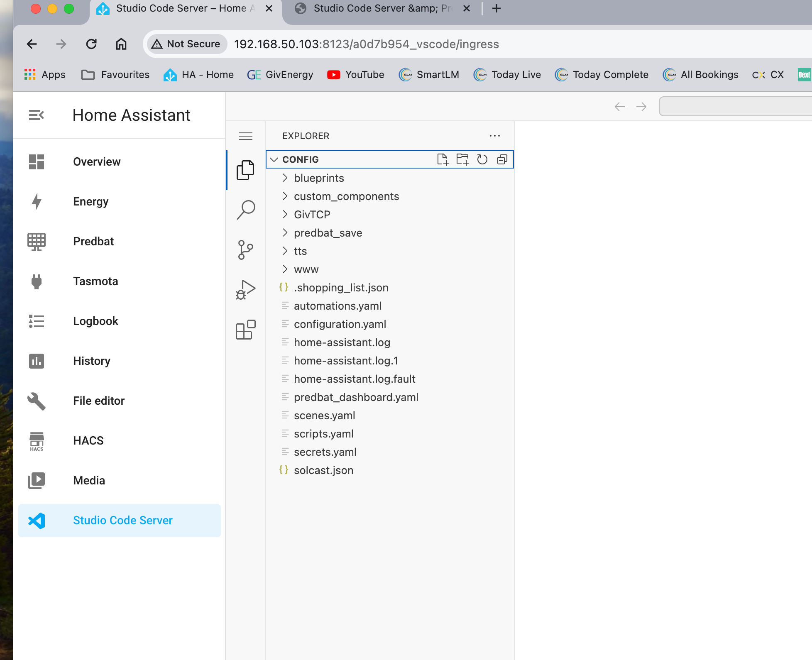This screenshot has width=812, height=660.
Task: Open the Energy dashboard
Action: pos(120,202)
